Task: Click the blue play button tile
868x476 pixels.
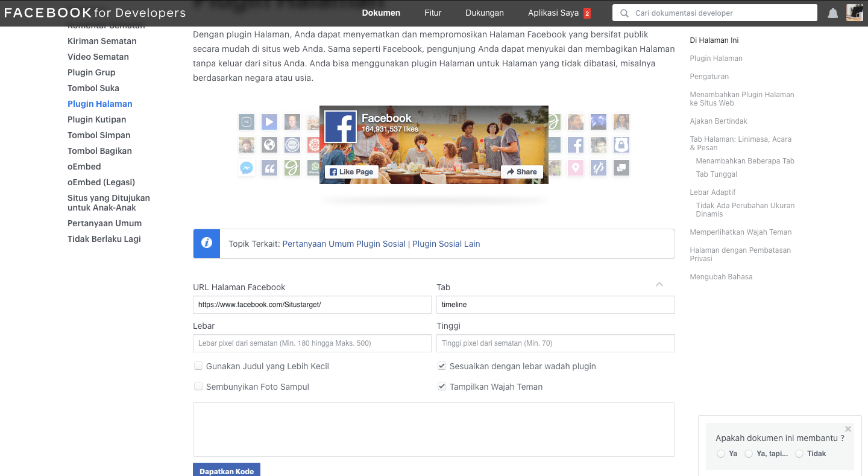Action: (x=269, y=122)
